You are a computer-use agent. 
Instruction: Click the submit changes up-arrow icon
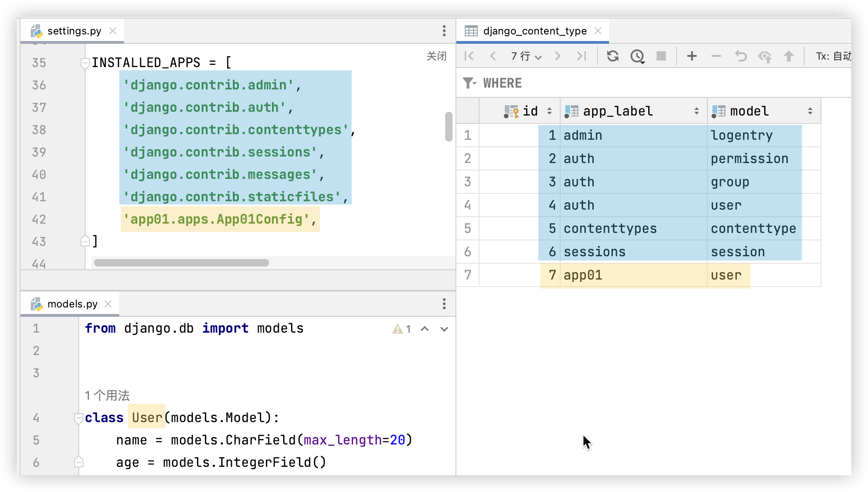tap(788, 56)
